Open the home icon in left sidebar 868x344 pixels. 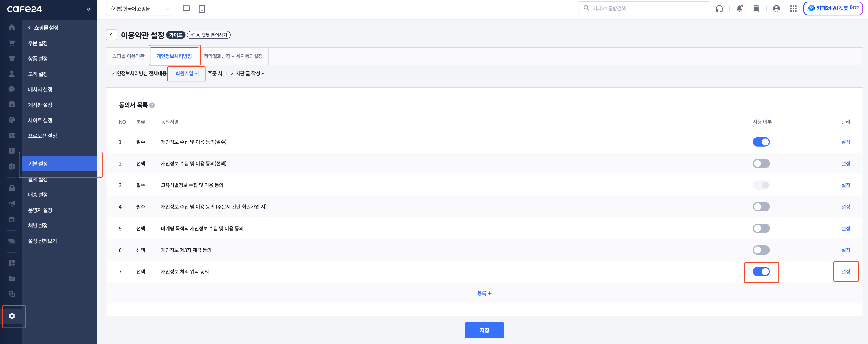12,27
